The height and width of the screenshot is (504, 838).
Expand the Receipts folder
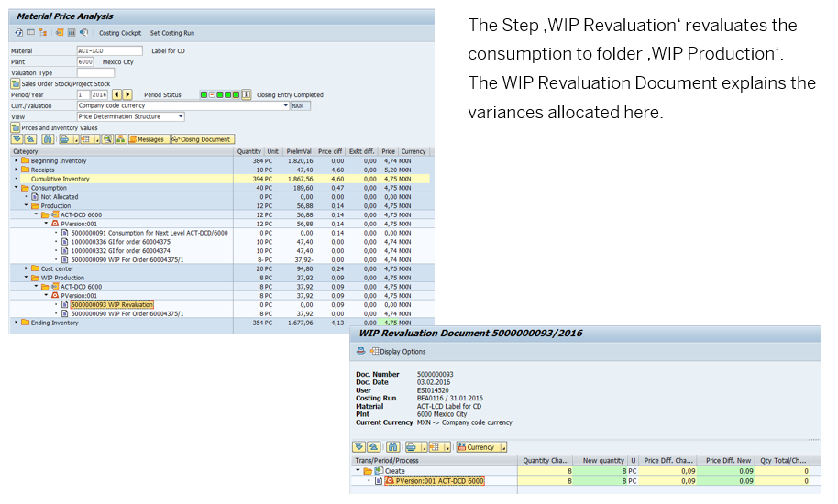[x=16, y=170]
